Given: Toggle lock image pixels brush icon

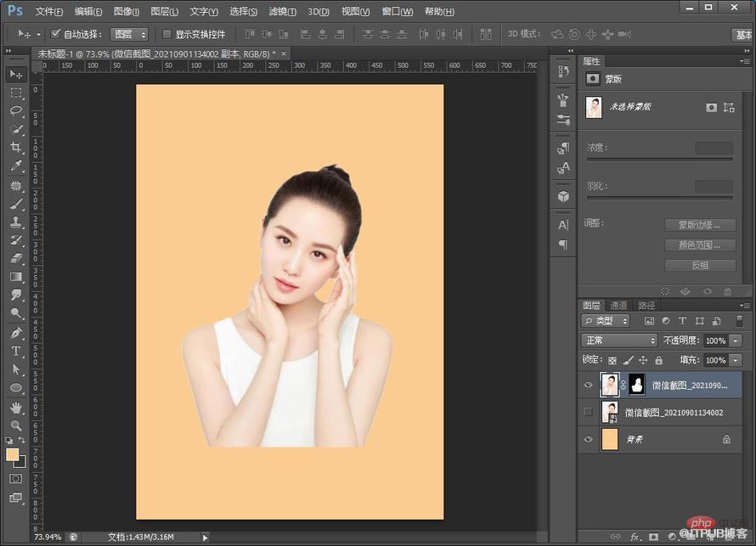Looking at the screenshot, I should (x=629, y=360).
